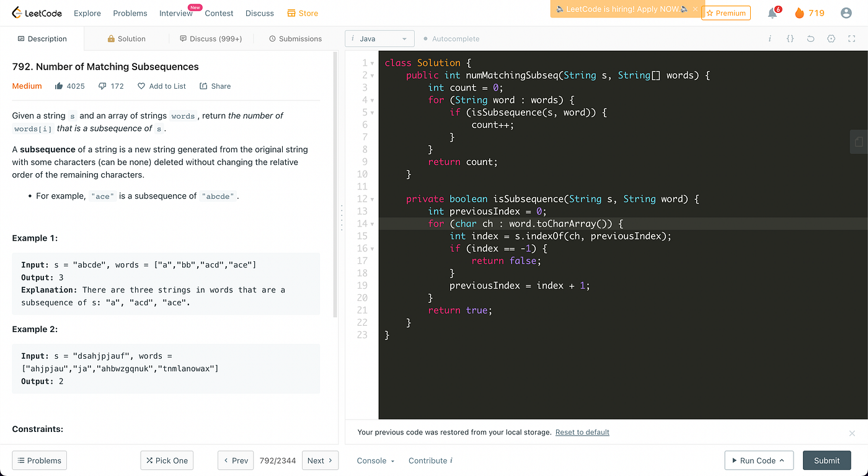868x476 pixels.
Task: Open Contest in the top navigation
Action: (219, 13)
